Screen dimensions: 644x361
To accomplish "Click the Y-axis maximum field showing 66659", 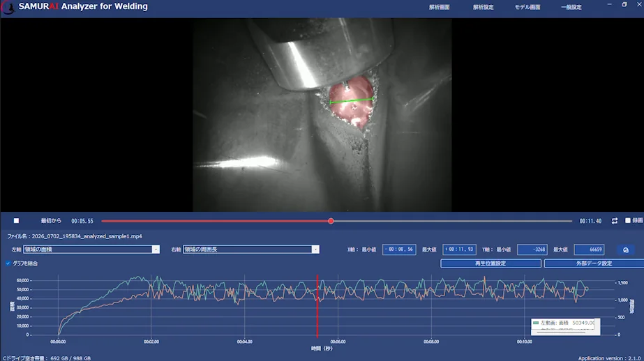I will 589,249.
